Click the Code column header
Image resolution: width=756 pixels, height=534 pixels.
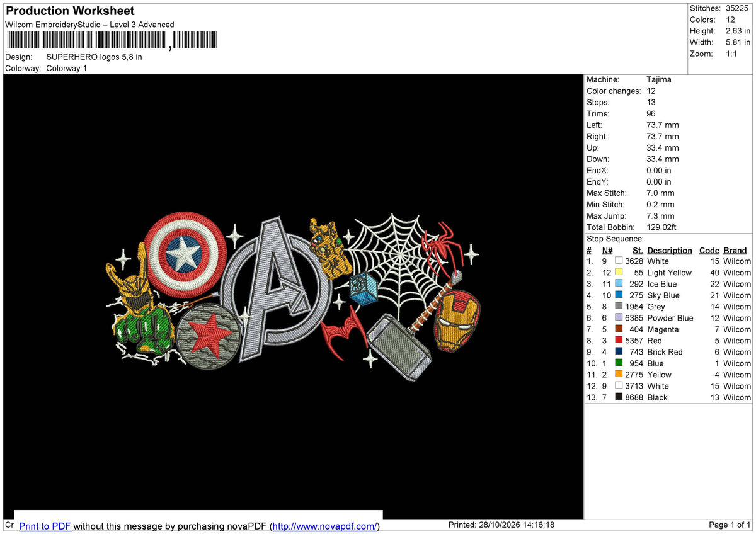(709, 251)
